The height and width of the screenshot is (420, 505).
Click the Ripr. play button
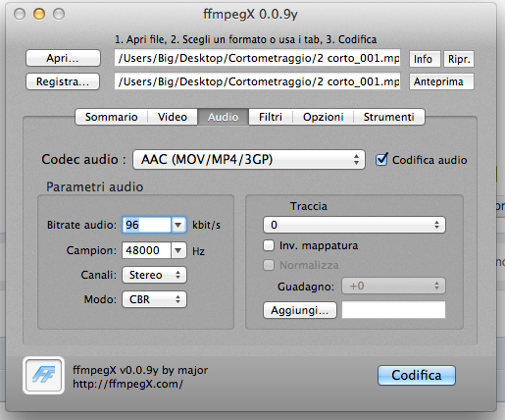point(459,59)
